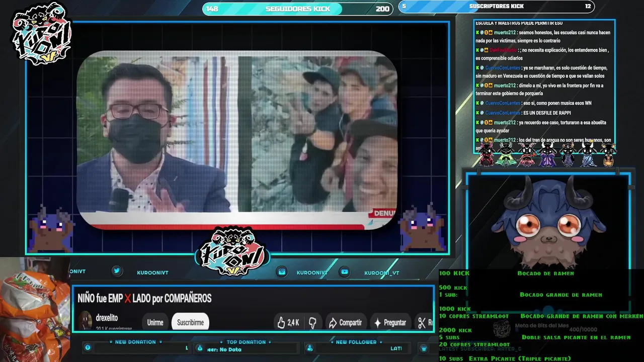Click the New Follower person icon
Image resolution: width=644 pixels, height=362 pixels.
[310, 348]
